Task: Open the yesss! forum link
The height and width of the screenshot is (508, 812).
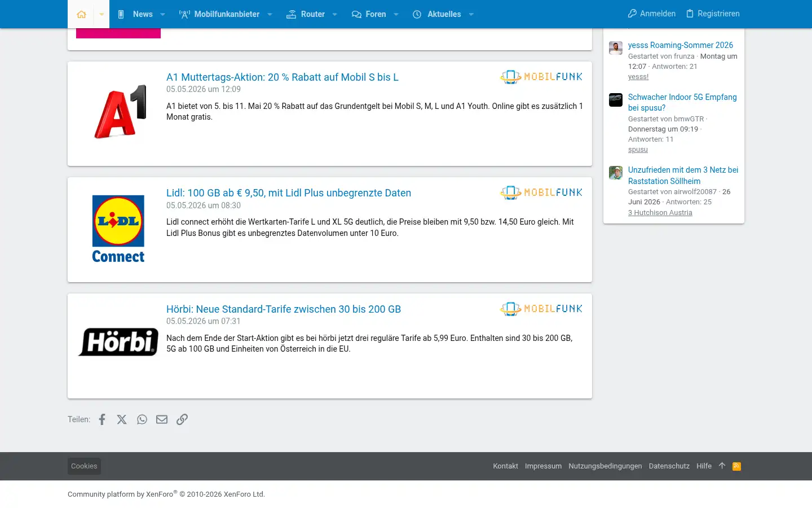Action: pyautogui.click(x=638, y=77)
